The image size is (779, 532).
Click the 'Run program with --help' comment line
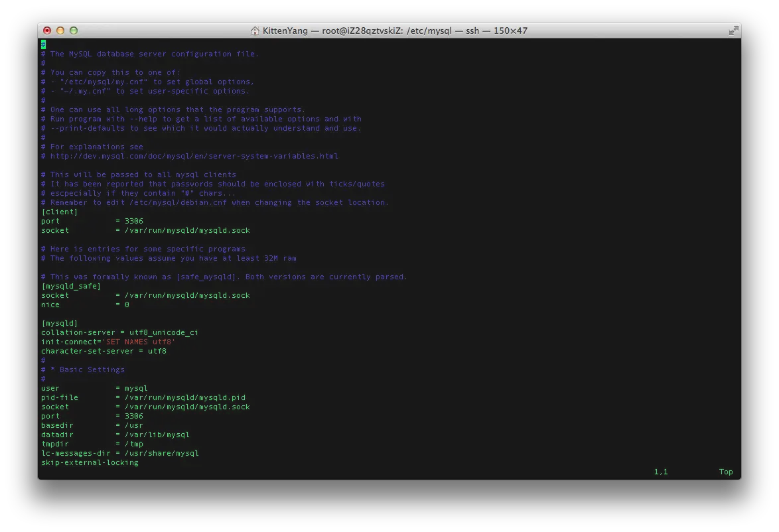coord(201,119)
